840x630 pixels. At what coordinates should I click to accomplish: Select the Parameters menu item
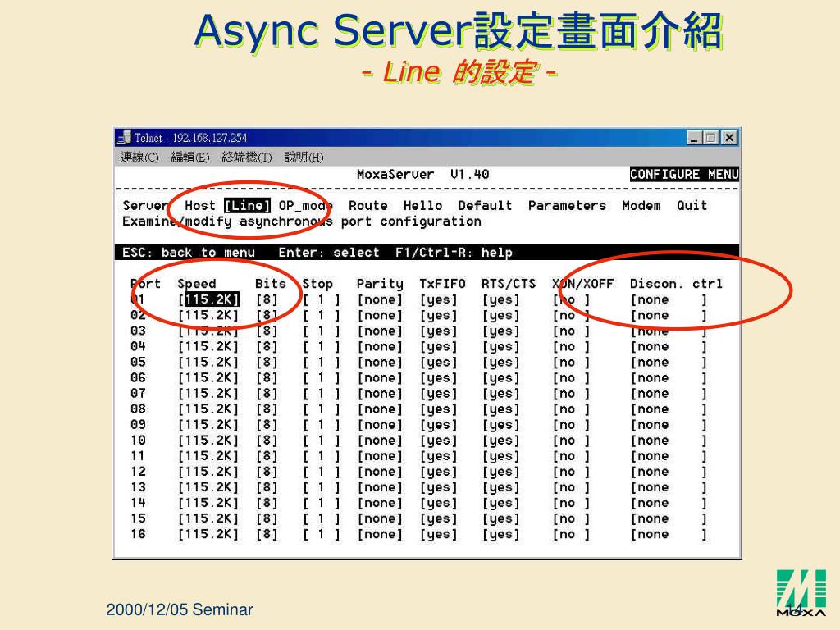567,206
